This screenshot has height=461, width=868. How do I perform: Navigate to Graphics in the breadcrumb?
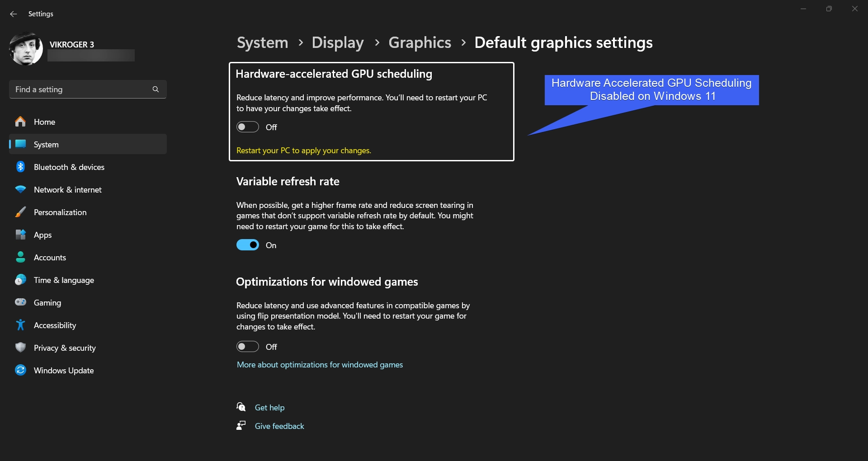click(x=420, y=42)
